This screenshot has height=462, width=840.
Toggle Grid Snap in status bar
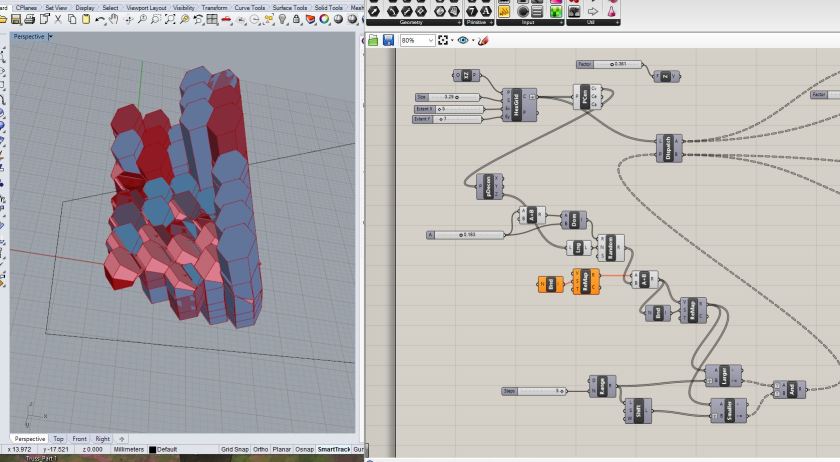click(234, 449)
